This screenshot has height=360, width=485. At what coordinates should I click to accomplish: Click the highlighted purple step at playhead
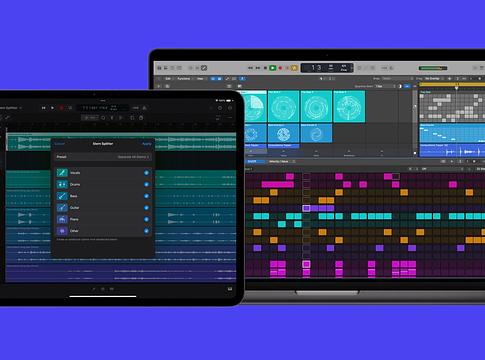(x=306, y=208)
